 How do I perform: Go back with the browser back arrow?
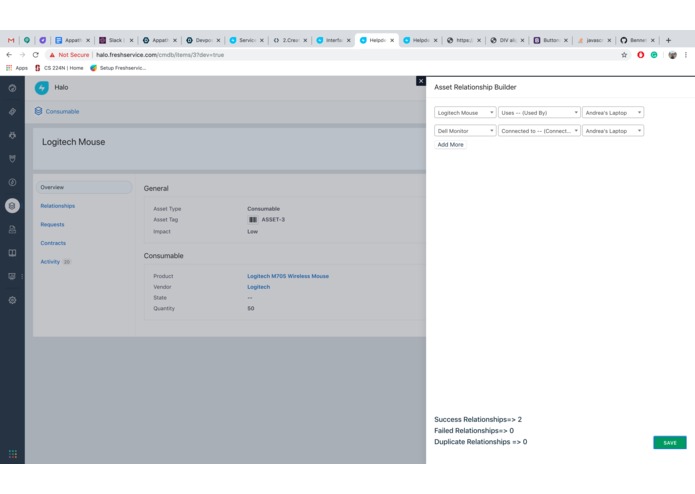(9, 54)
